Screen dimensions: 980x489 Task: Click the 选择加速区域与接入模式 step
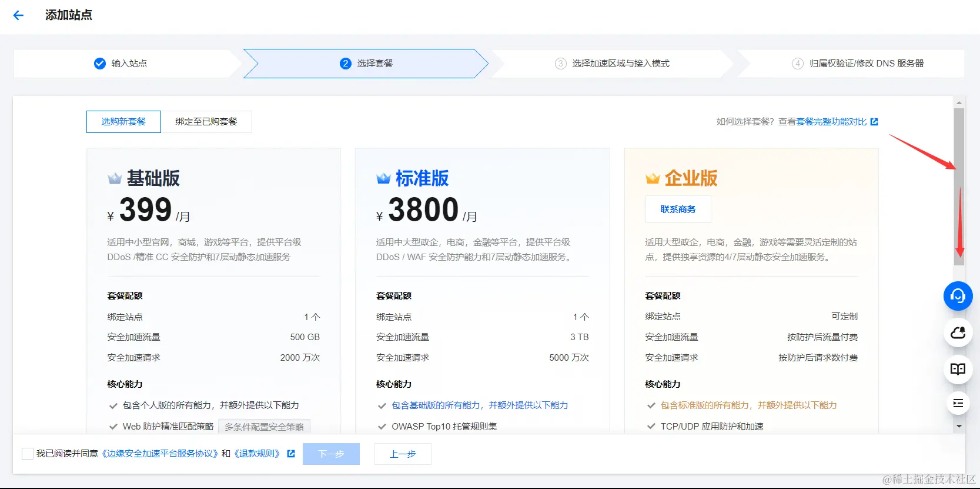click(x=612, y=64)
